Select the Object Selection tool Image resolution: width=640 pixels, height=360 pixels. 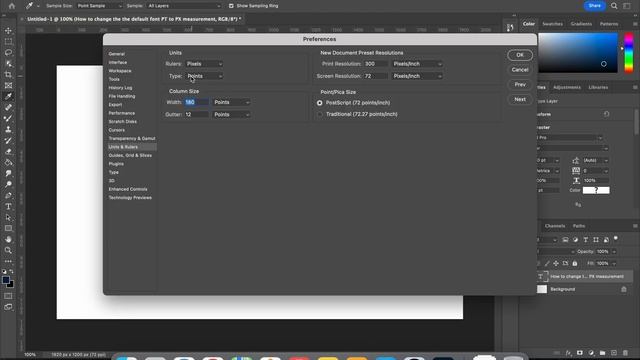point(8,64)
